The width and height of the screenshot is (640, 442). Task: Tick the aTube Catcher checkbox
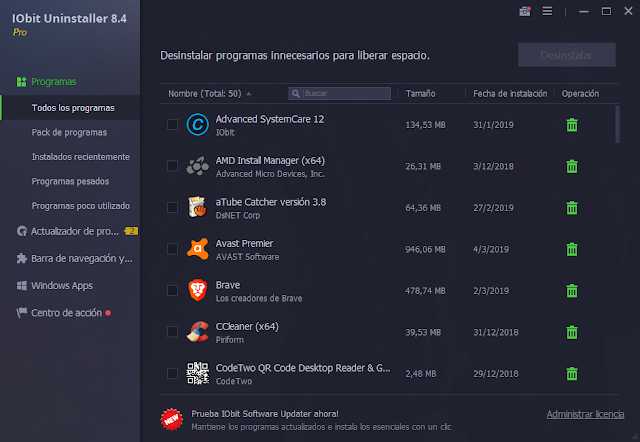coord(172,207)
